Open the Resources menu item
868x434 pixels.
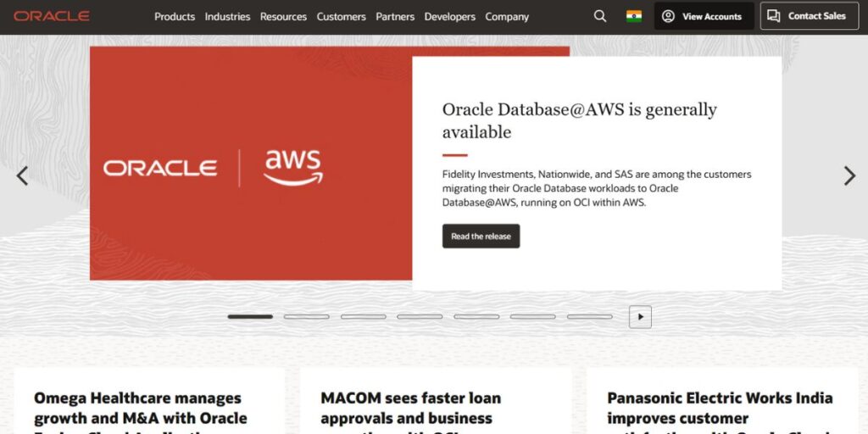[283, 17]
